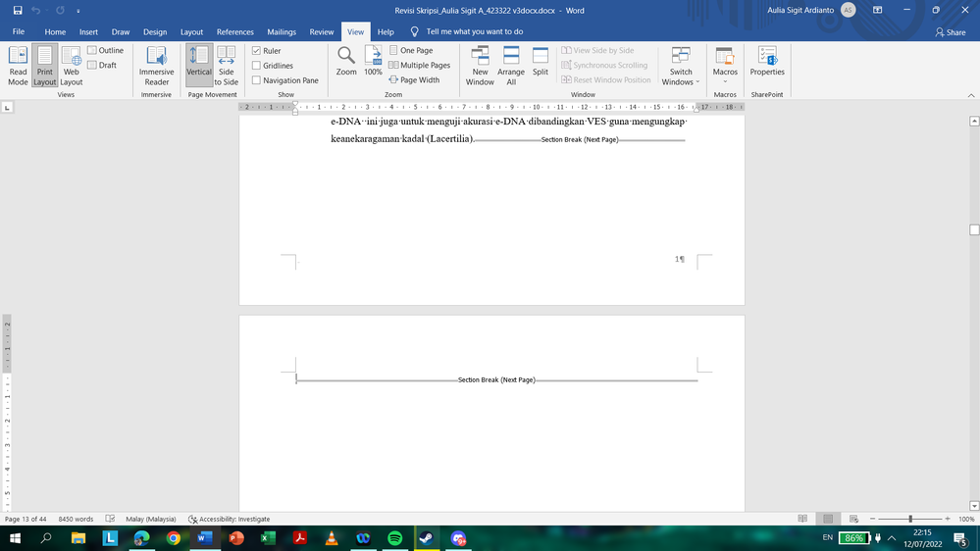Switch to Read Mode from status bar
980x551 pixels.
(x=802, y=520)
